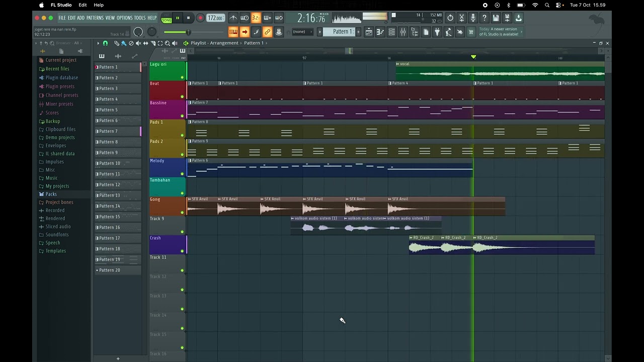Toggle loop recording icon
644x362 pixels.
point(279,18)
